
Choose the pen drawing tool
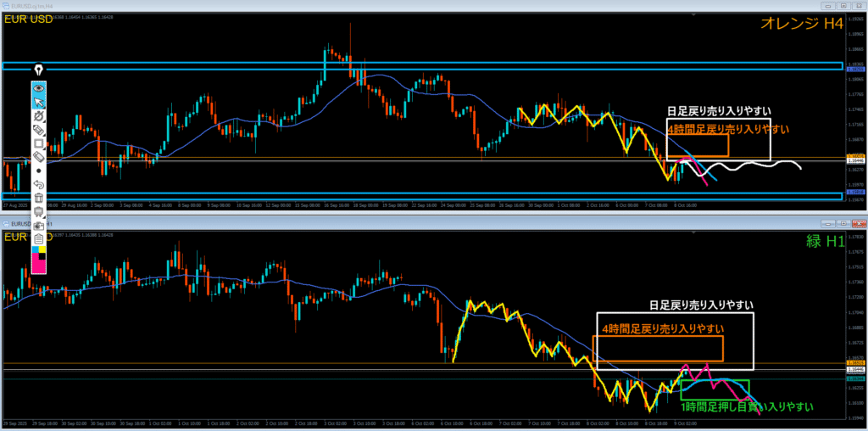(38, 115)
